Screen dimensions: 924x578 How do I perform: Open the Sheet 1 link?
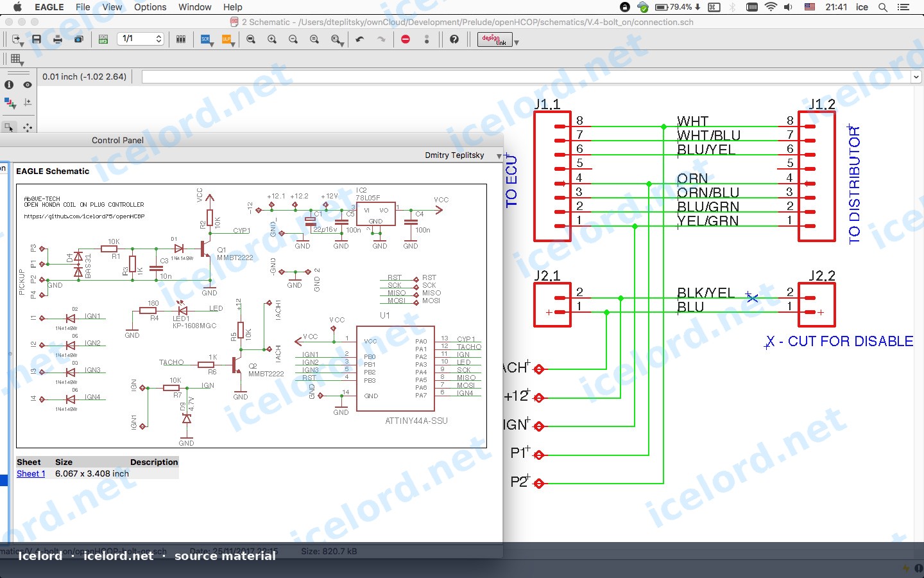pyautogui.click(x=31, y=473)
